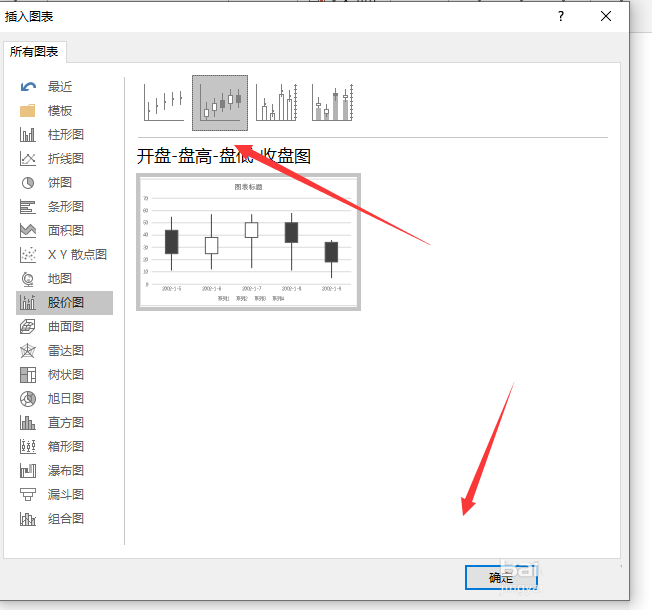652x610 pixels.
Task: Choose the Combo chart (组合图) icon
Action: (x=28, y=519)
